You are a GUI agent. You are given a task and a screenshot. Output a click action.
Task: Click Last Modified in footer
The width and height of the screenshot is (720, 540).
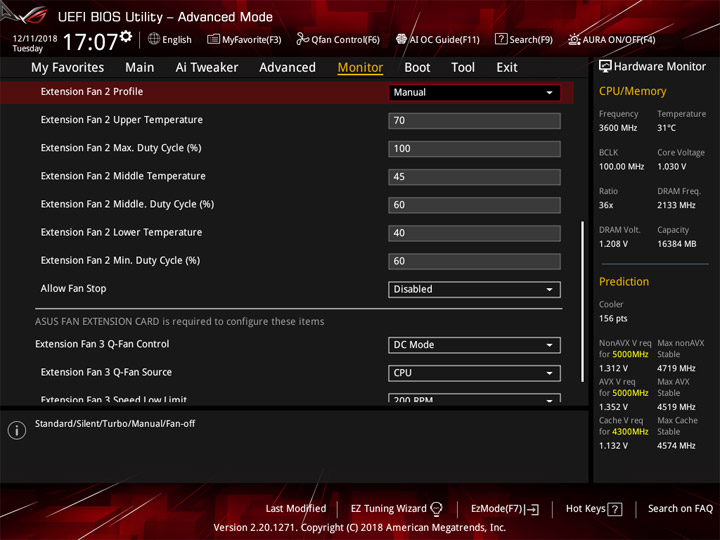[x=296, y=509]
